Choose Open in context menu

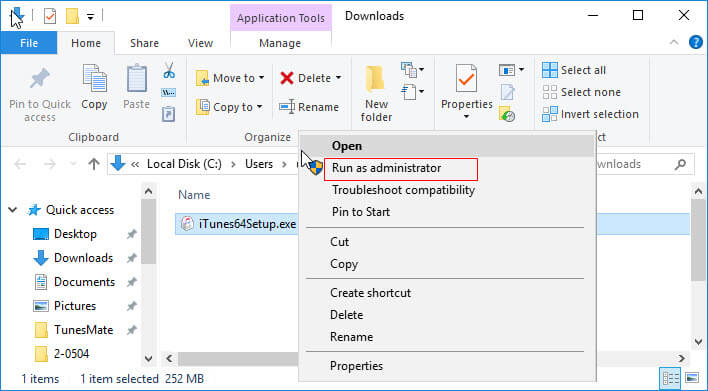coord(447,146)
